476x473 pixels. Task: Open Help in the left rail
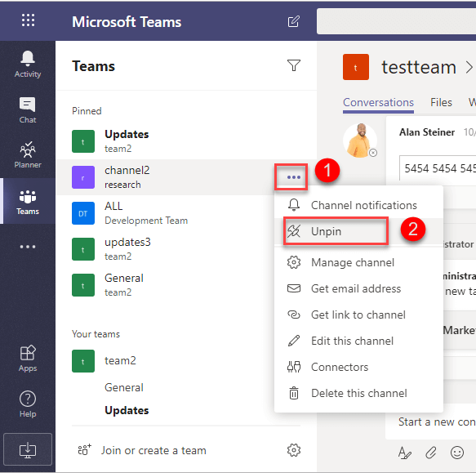[x=28, y=404]
